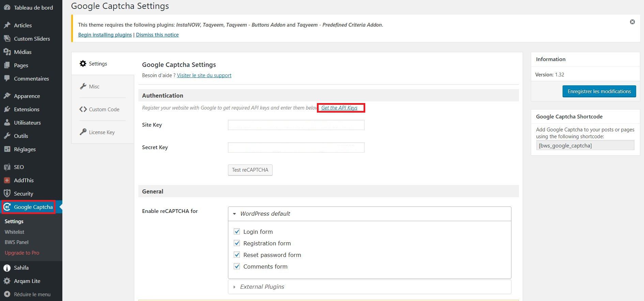Uncheck the Registration form checkbox
This screenshot has height=301, width=644.
click(x=237, y=243)
